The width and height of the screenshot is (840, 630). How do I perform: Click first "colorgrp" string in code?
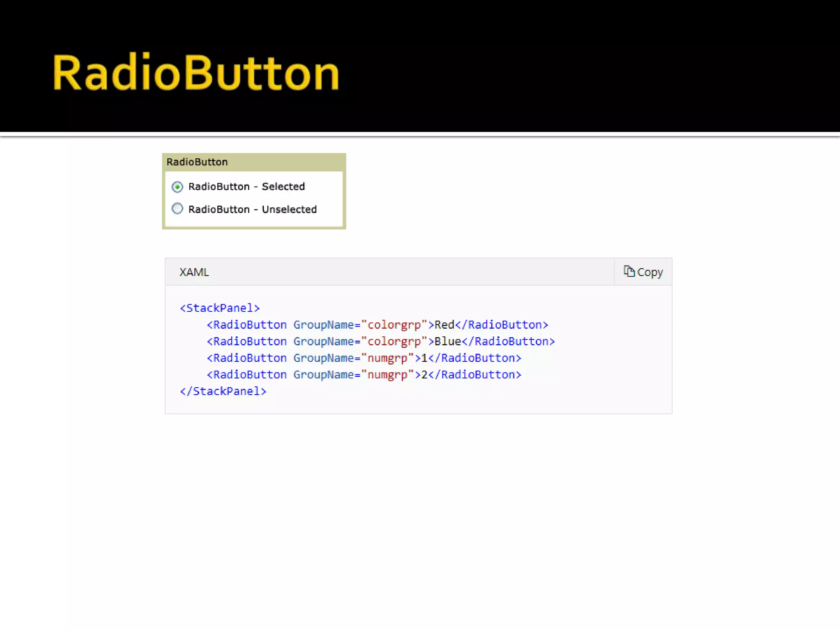pos(394,325)
